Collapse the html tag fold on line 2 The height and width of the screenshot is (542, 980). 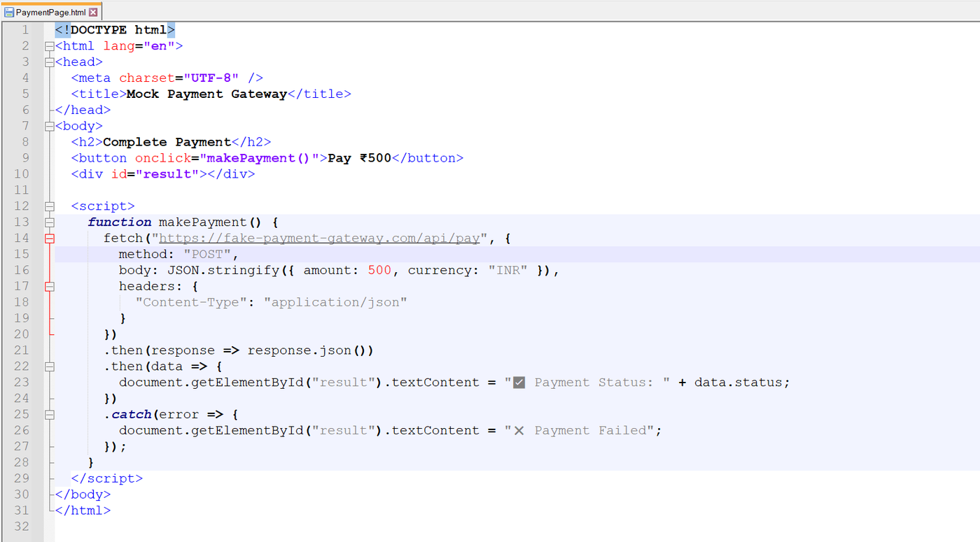coord(49,46)
